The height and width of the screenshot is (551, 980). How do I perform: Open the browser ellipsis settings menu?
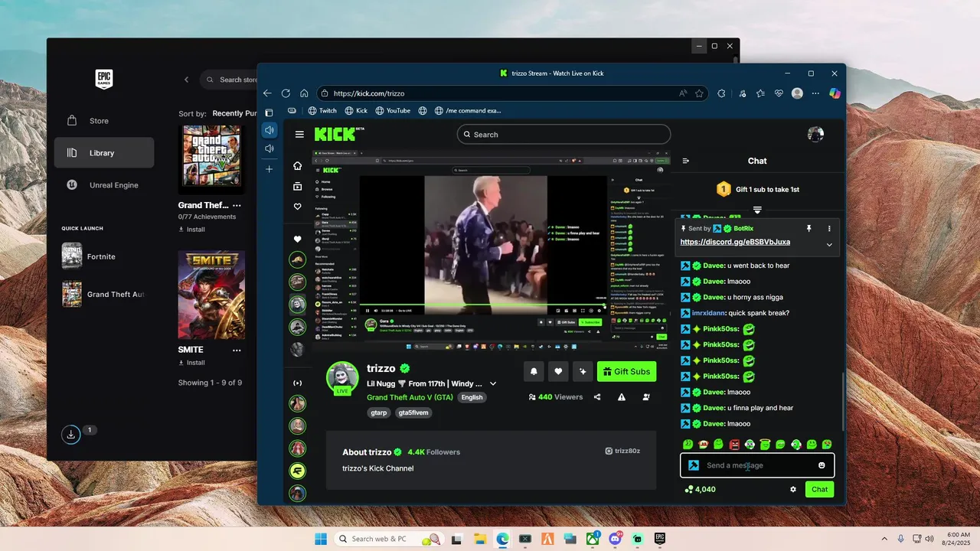[x=815, y=93]
